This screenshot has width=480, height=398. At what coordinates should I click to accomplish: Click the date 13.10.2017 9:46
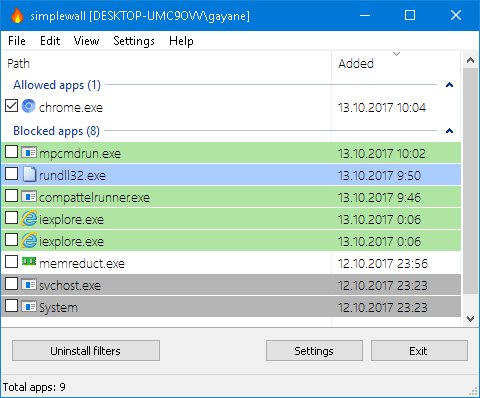click(x=380, y=198)
